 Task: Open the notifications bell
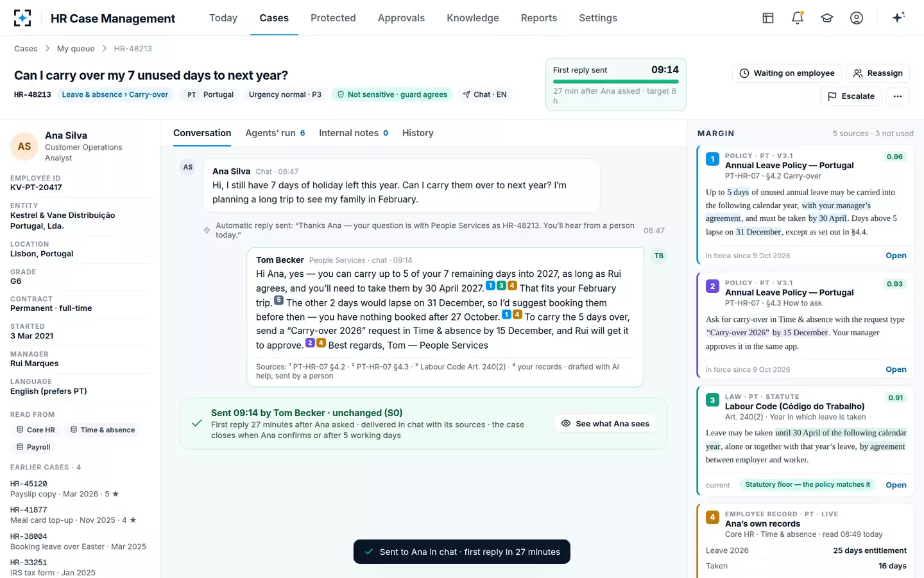click(x=798, y=18)
